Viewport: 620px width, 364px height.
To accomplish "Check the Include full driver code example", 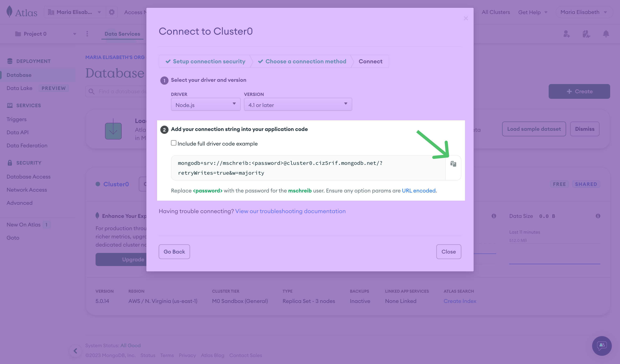I will (174, 143).
